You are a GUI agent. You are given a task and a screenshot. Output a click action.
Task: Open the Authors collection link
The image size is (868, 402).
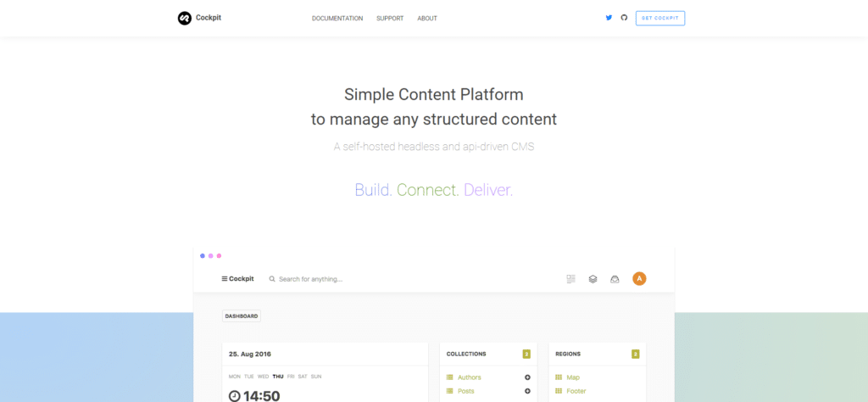coord(469,377)
